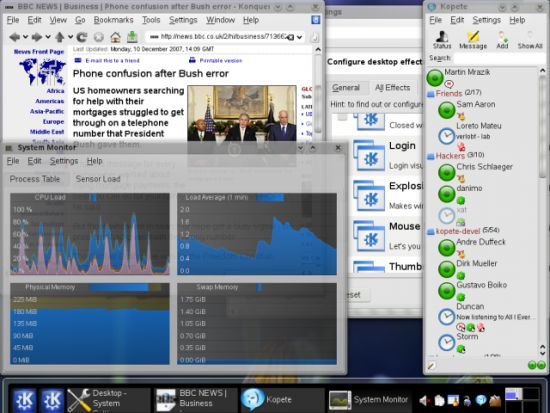Click the green download toolbar icon in Konqueror
Screen dimensions: 550x413
[x=132, y=36]
